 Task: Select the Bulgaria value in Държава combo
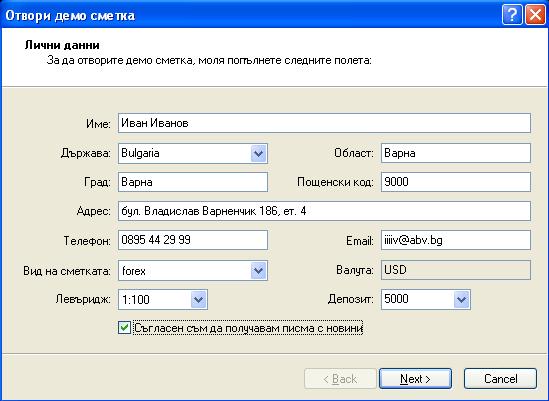140,153
